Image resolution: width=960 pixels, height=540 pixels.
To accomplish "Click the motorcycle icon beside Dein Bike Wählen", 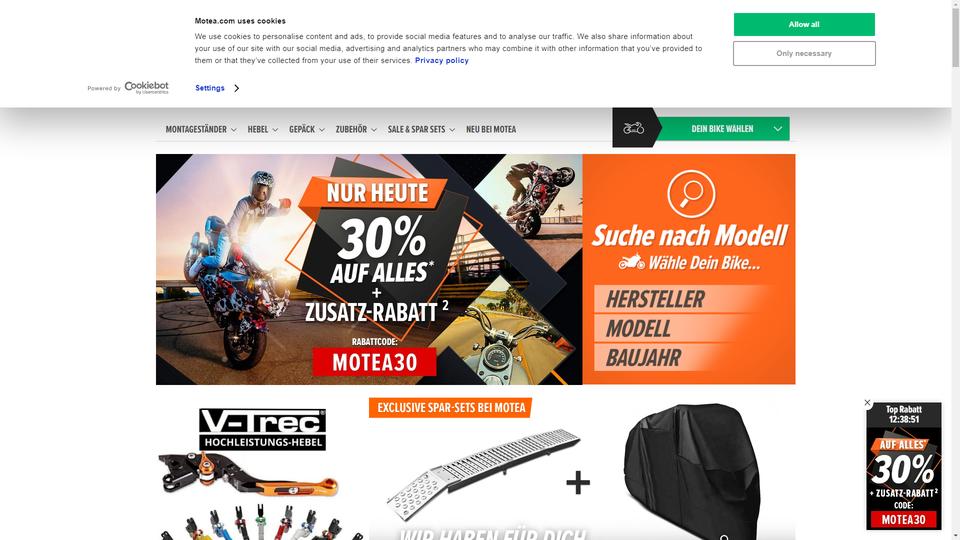I will click(x=633, y=128).
